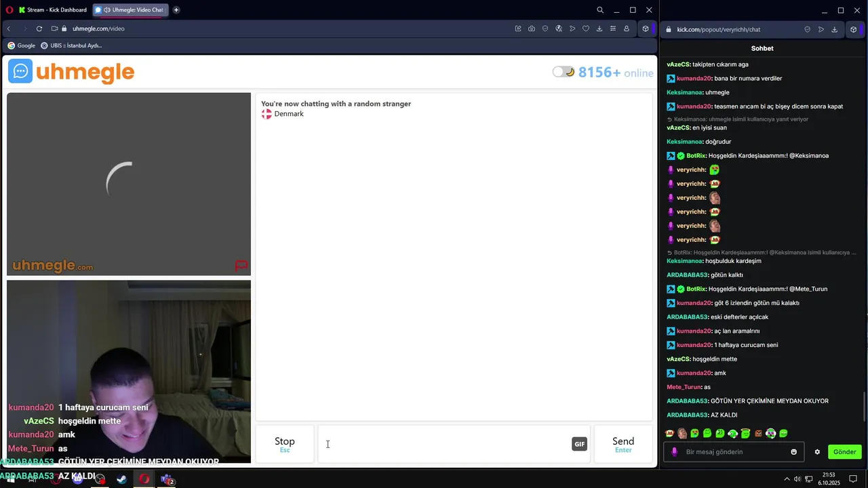The image size is (868, 488).
Task: Click the tab search magnifier icon
Action: [600, 10]
